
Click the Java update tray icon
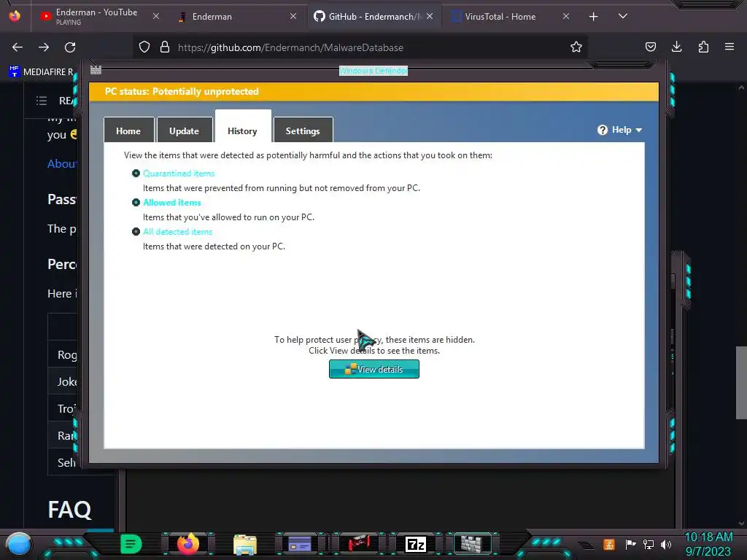609,544
